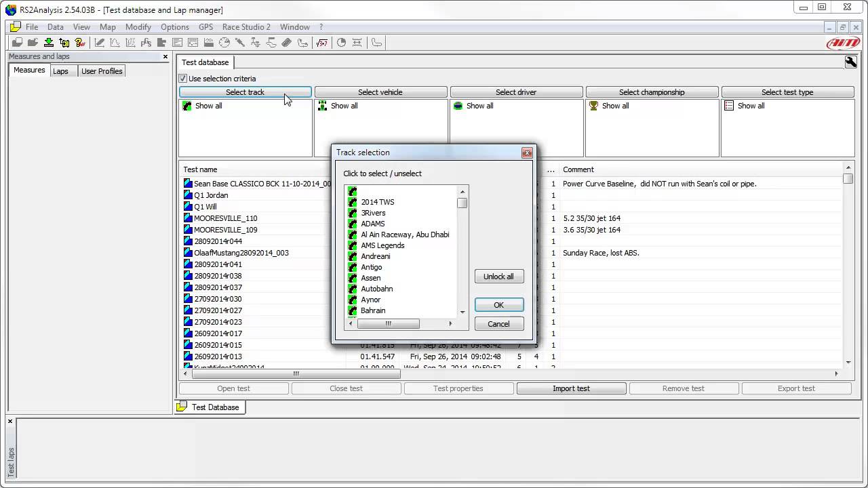Click the last track-outline toolbar icon
The image size is (868, 488).
click(x=376, y=42)
